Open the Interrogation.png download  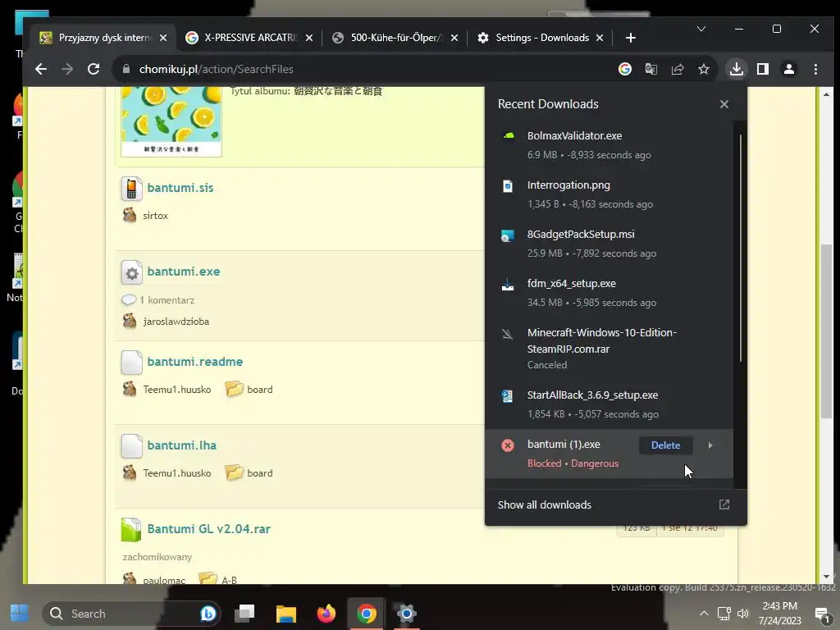tap(609, 194)
